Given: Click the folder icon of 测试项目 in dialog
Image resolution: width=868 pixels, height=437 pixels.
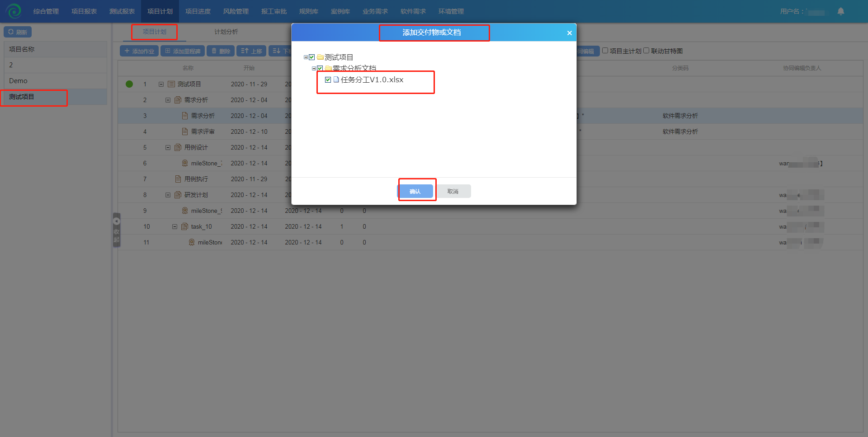Looking at the screenshot, I should click(x=320, y=57).
